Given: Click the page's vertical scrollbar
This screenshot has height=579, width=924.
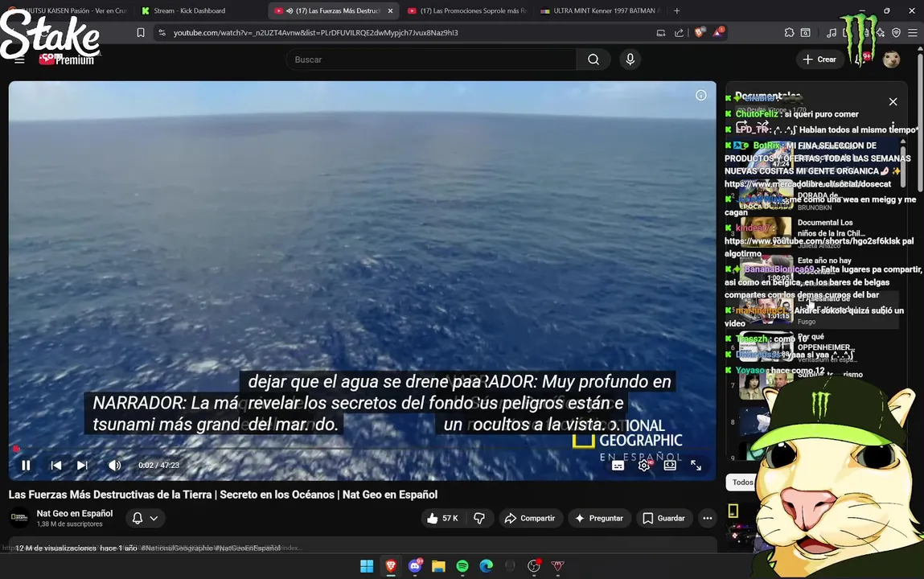Looking at the screenshot, I should pyautogui.click(x=920, y=124).
